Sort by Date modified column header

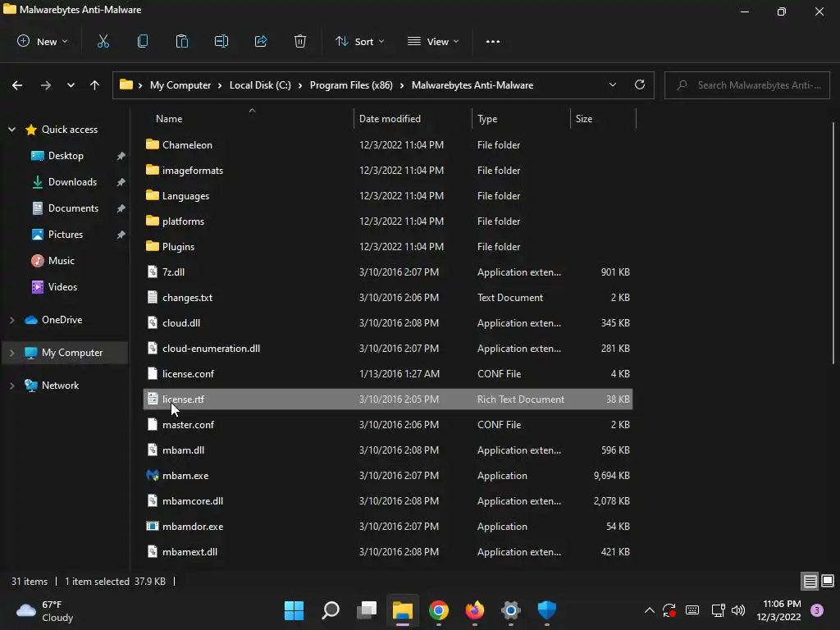pyautogui.click(x=413, y=119)
